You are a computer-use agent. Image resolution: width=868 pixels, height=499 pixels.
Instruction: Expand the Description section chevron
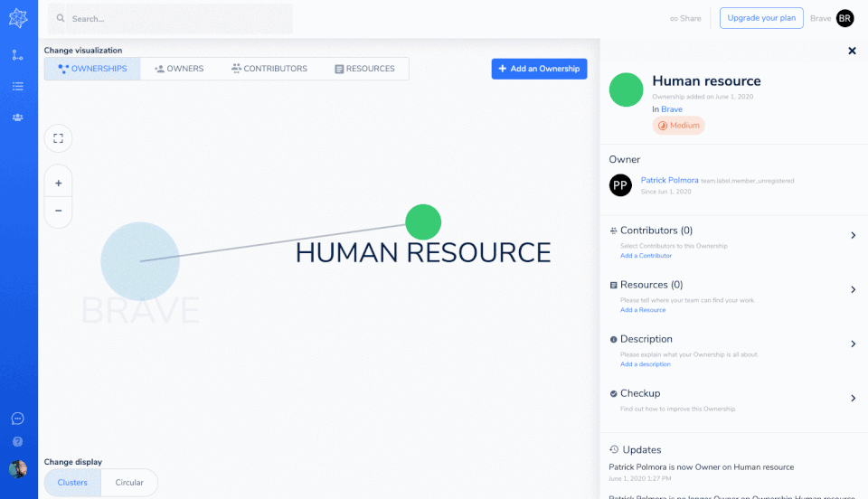pos(853,344)
